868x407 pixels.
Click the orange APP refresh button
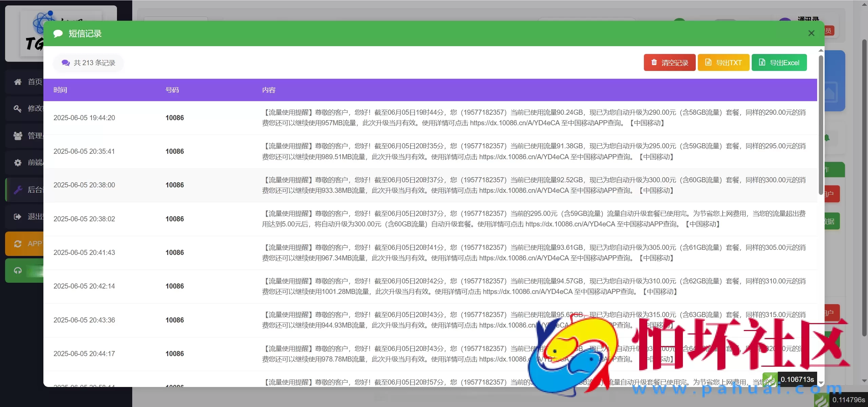(x=24, y=244)
